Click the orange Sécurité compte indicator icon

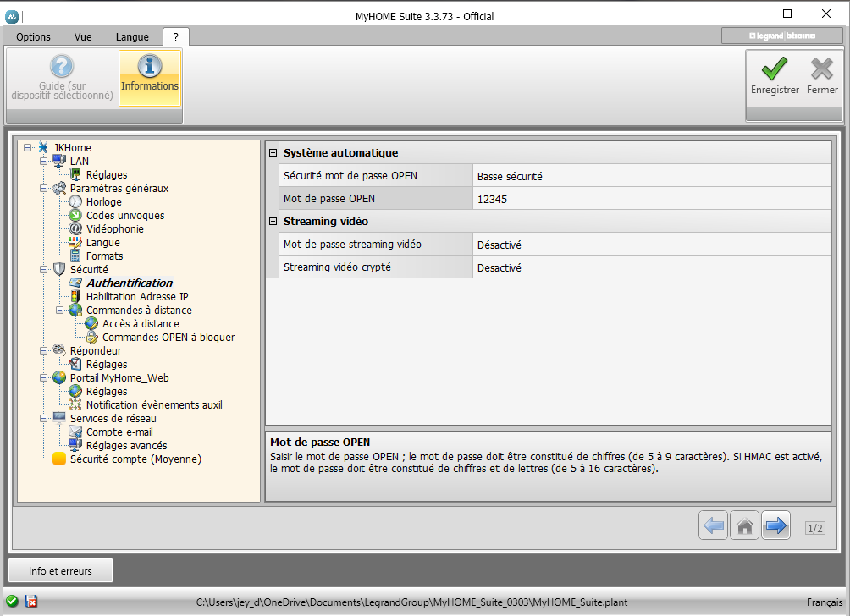coord(59,459)
